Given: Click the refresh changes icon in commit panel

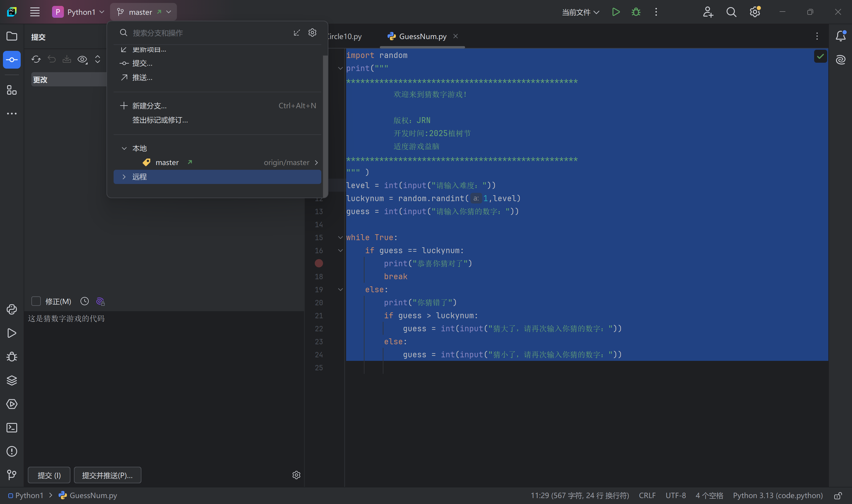Looking at the screenshot, I should point(36,59).
